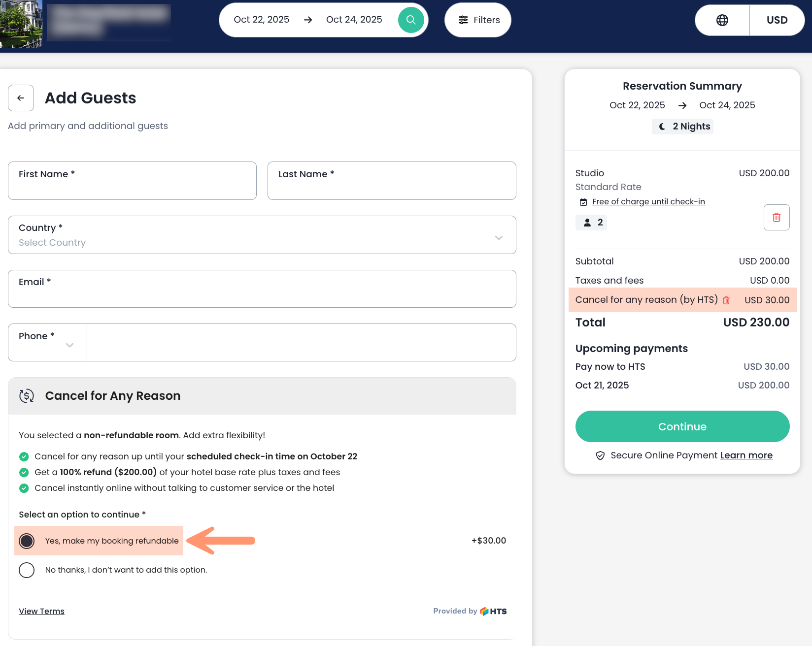Click the Learn more link
This screenshot has height=646, width=812.
tap(746, 455)
